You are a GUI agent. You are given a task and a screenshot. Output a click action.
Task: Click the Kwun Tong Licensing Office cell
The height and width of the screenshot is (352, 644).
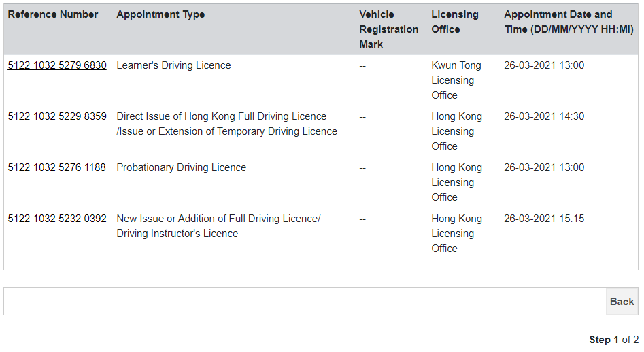tap(456, 80)
